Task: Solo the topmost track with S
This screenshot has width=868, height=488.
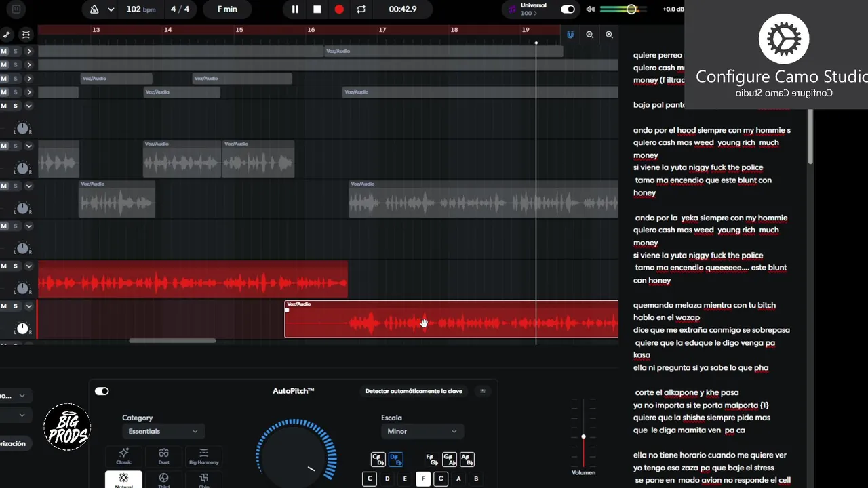Action: [16, 52]
